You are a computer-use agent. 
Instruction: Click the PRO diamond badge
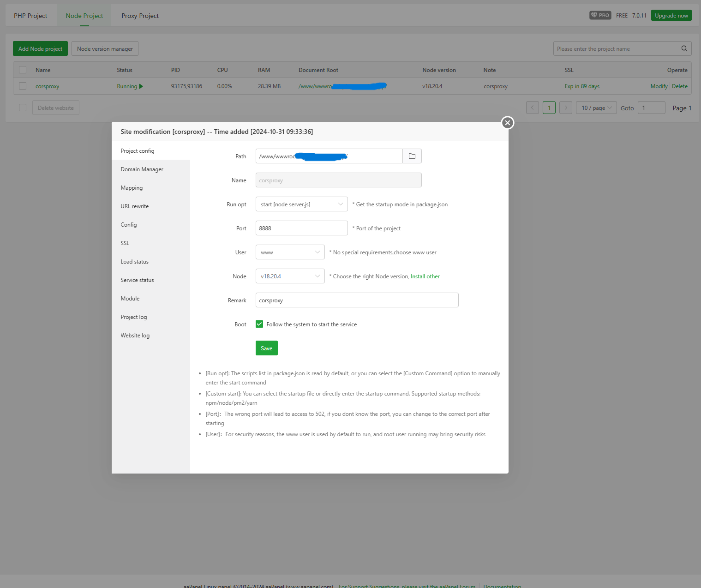(x=600, y=15)
